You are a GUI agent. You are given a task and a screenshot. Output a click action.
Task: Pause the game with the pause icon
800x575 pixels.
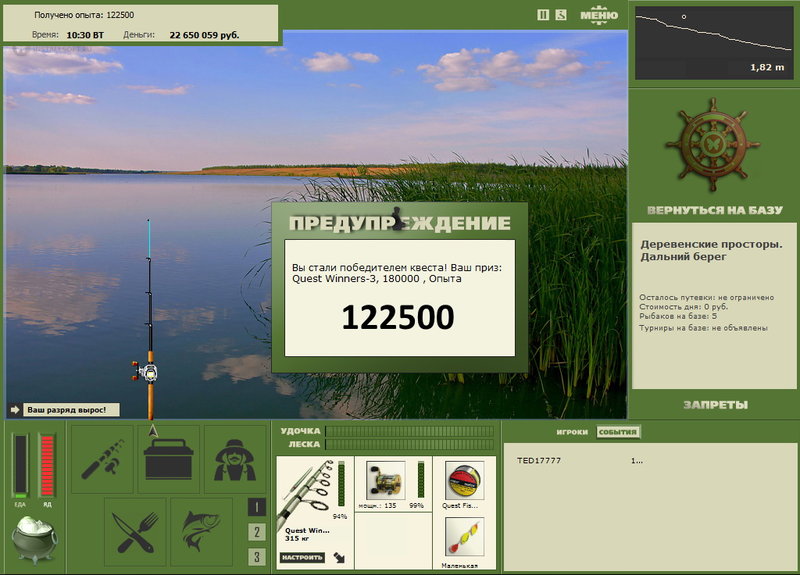tap(543, 15)
